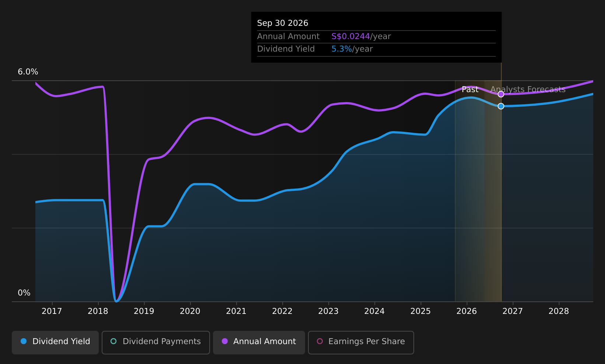Click the 2020 x-axis label

click(190, 311)
